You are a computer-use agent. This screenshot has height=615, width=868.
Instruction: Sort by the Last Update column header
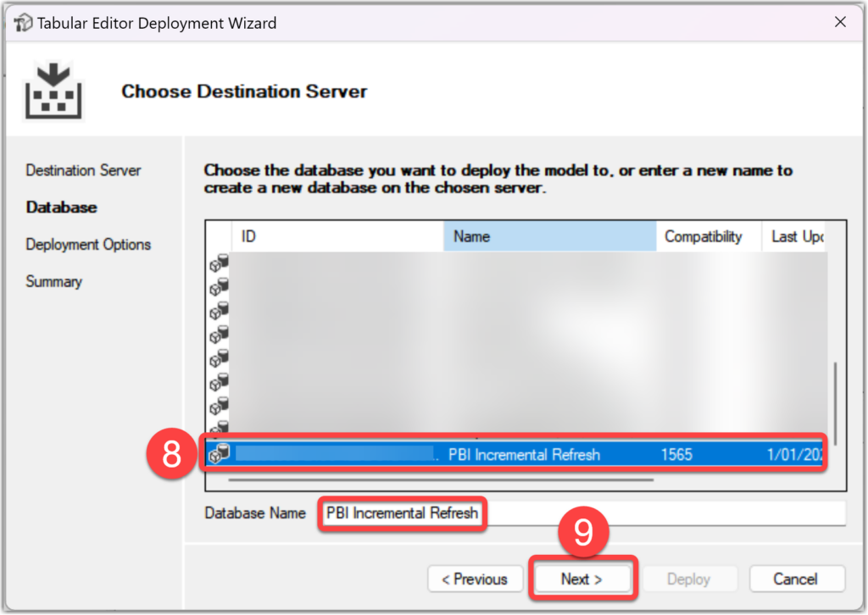793,236
